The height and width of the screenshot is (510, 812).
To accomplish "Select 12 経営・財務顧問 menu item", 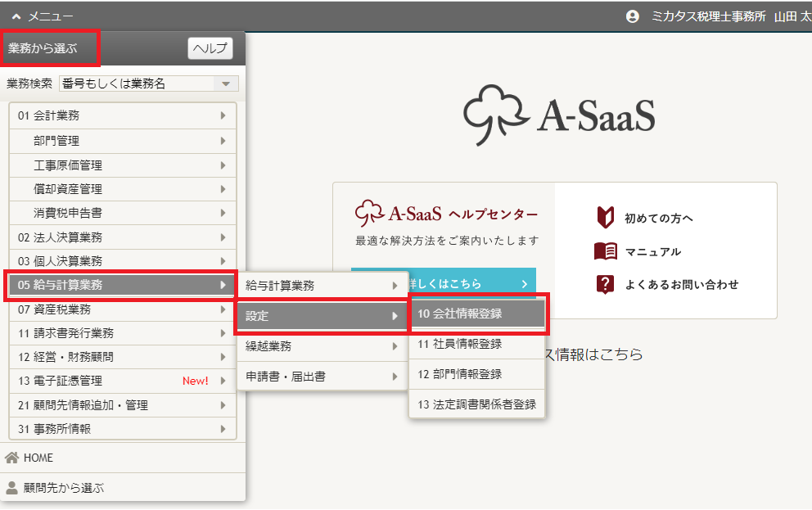I will click(123, 357).
